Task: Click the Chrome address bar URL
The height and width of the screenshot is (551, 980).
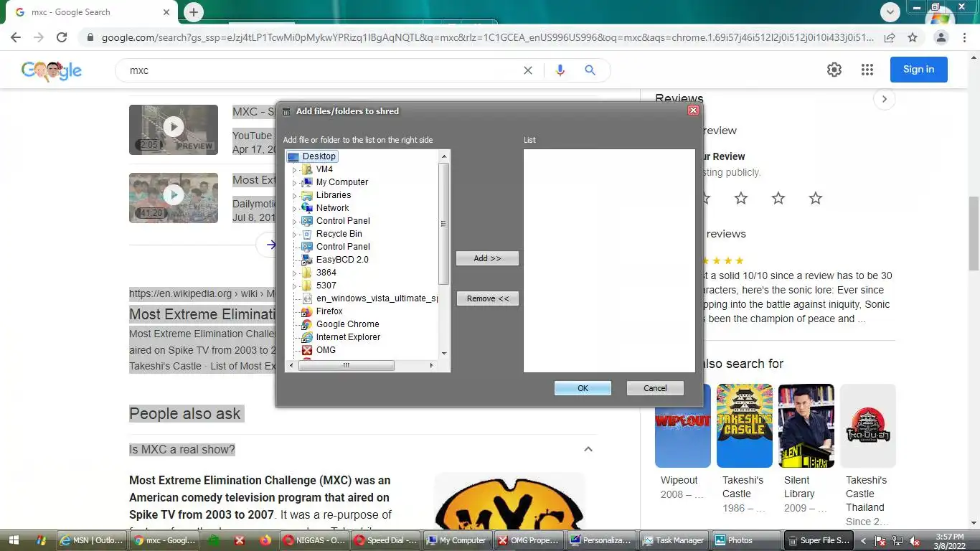Action: (488, 37)
